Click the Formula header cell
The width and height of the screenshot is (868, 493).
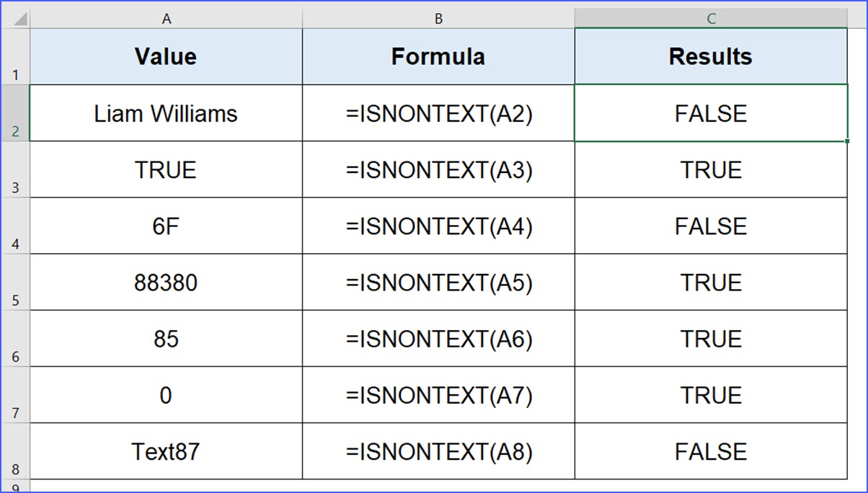(x=438, y=55)
